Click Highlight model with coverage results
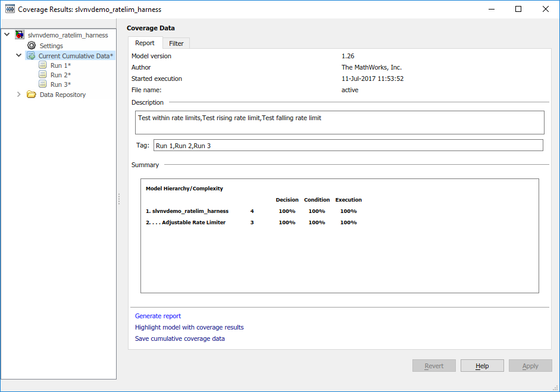This screenshot has width=560, height=392. 189,327
